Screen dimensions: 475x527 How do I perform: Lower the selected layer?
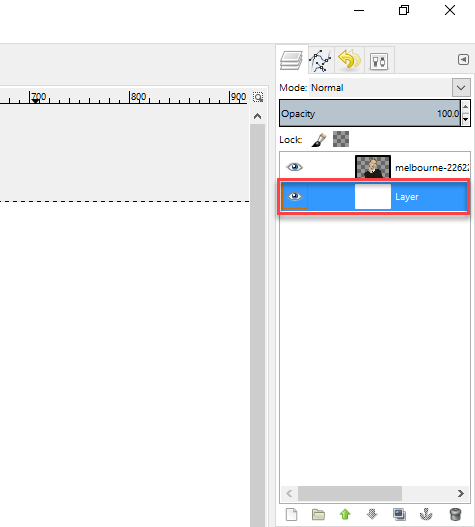(x=372, y=514)
